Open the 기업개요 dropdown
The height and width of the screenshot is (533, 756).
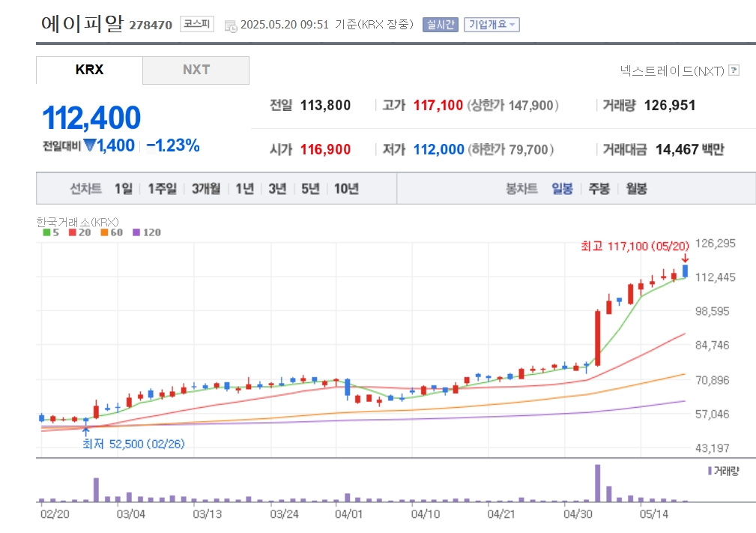[x=492, y=25]
